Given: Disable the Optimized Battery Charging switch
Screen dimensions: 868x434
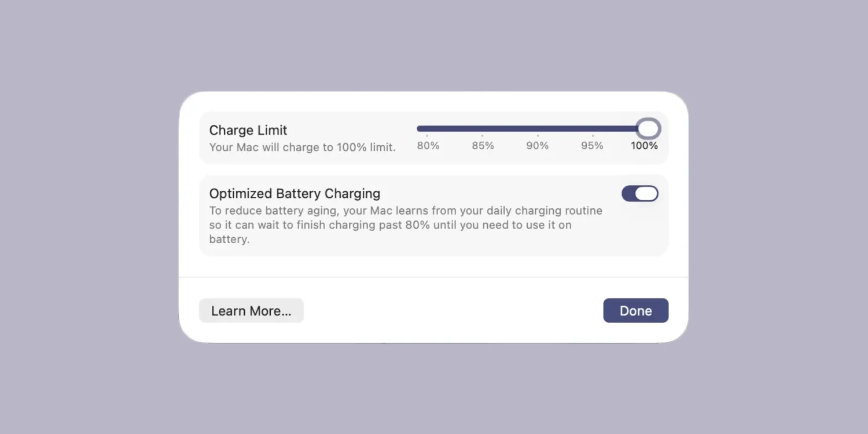Looking at the screenshot, I should point(639,194).
